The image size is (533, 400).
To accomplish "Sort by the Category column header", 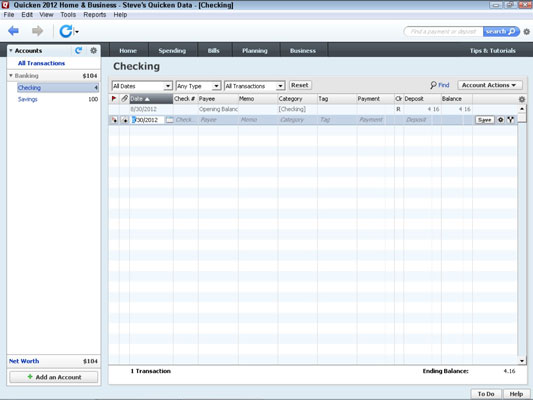I will (x=297, y=99).
